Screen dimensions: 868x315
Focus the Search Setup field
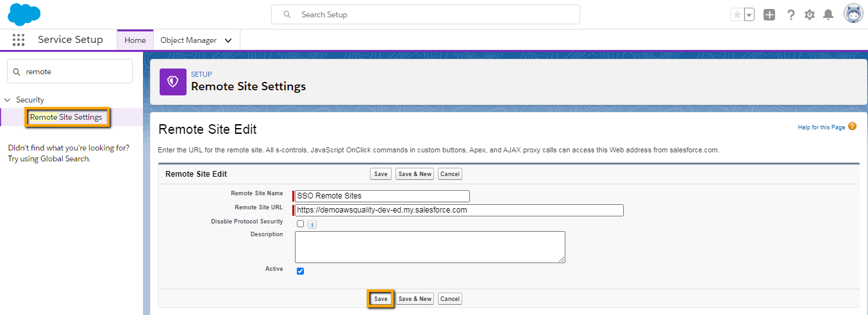(x=426, y=14)
